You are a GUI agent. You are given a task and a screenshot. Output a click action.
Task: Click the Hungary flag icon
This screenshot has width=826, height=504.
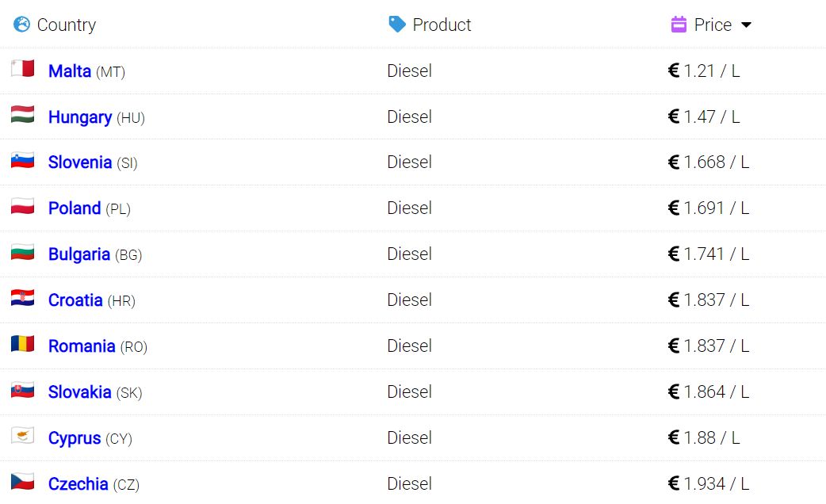tap(23, 114)
